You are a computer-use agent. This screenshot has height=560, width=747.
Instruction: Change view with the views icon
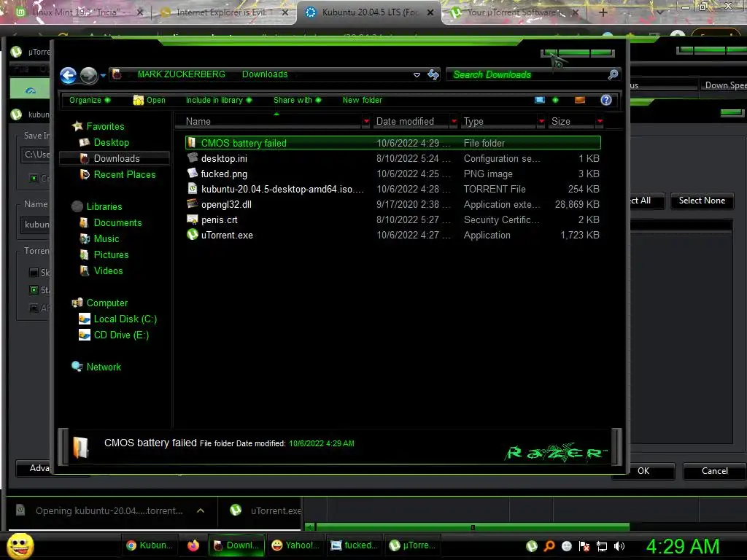click(x=540, y=100)
